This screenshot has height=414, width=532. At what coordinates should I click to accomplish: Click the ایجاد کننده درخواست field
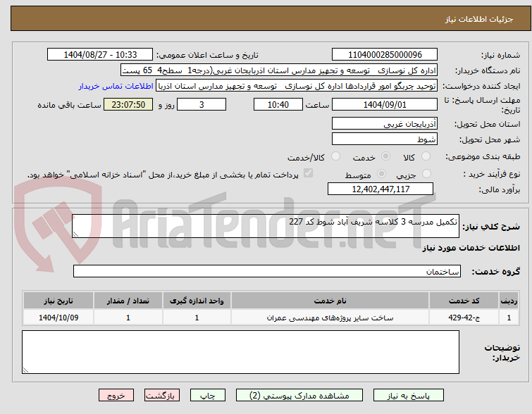pyautogui.click(x=297, y=86)
